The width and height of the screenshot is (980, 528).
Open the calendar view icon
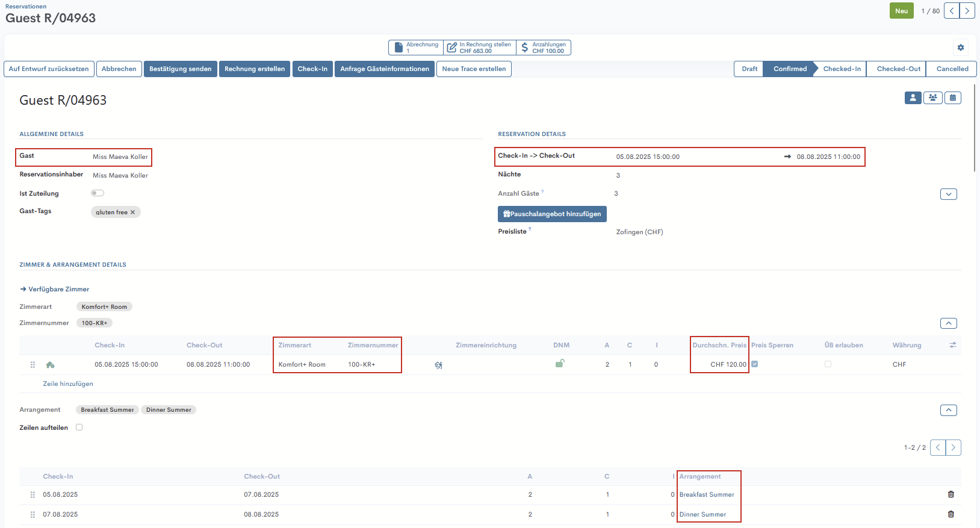[x=952, y=98]
